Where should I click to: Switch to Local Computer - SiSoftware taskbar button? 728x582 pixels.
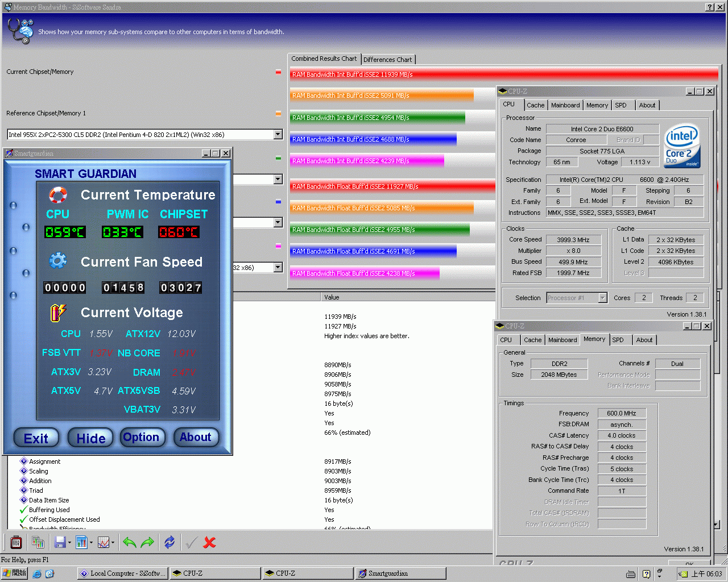coord(122,573)
